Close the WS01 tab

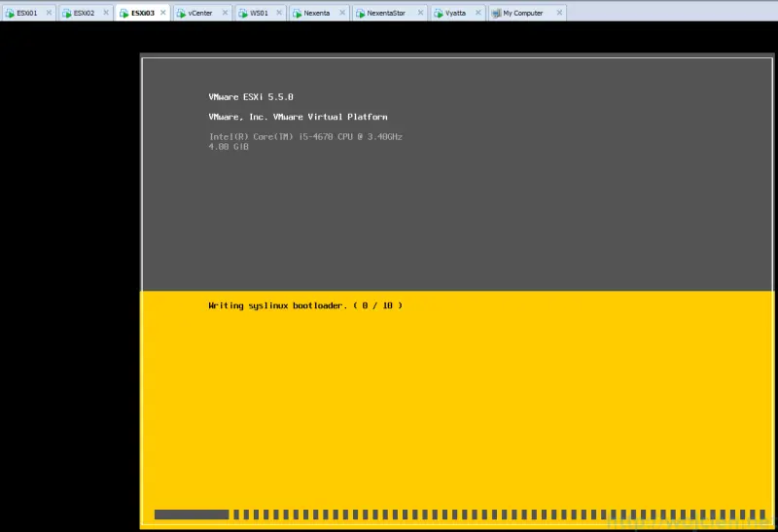coord(279,13)
